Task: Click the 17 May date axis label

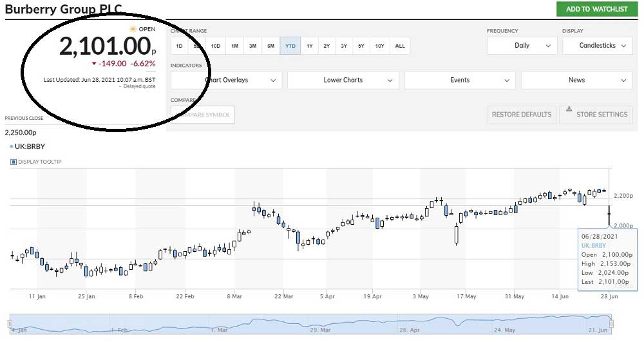Action: [466, 296]
